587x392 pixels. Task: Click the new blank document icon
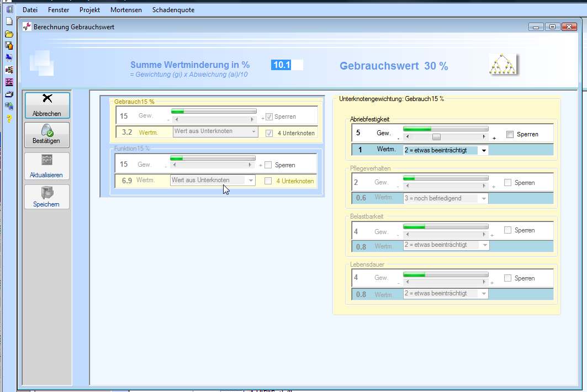click(9, 22)
